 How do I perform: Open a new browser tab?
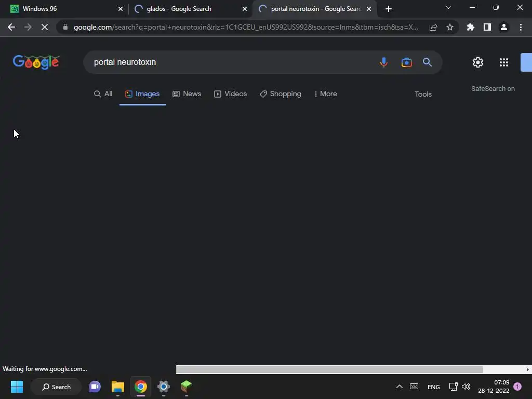tap(389, 9)
